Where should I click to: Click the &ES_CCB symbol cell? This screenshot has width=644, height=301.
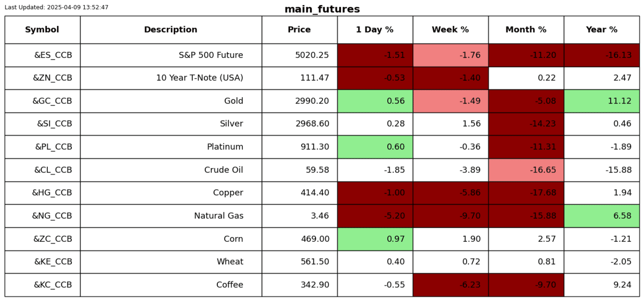(x=53, y=55)
